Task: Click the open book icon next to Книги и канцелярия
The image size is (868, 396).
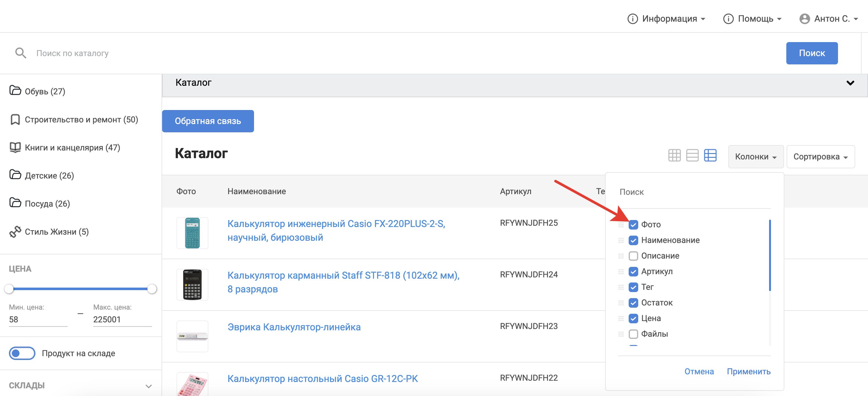Action: coord(15,147)
